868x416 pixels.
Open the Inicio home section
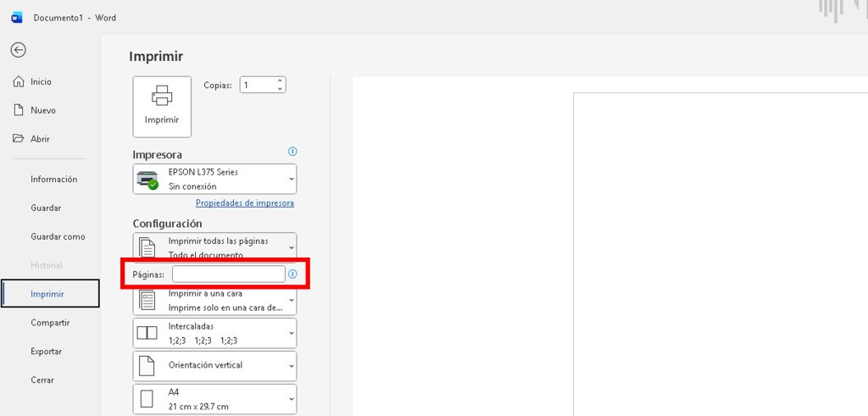pos(41,82)
